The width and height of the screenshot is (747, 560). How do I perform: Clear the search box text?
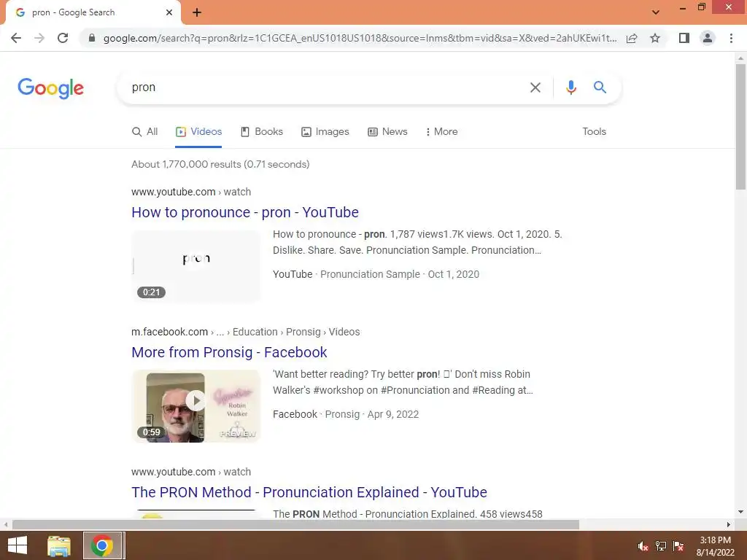[535, 87]
